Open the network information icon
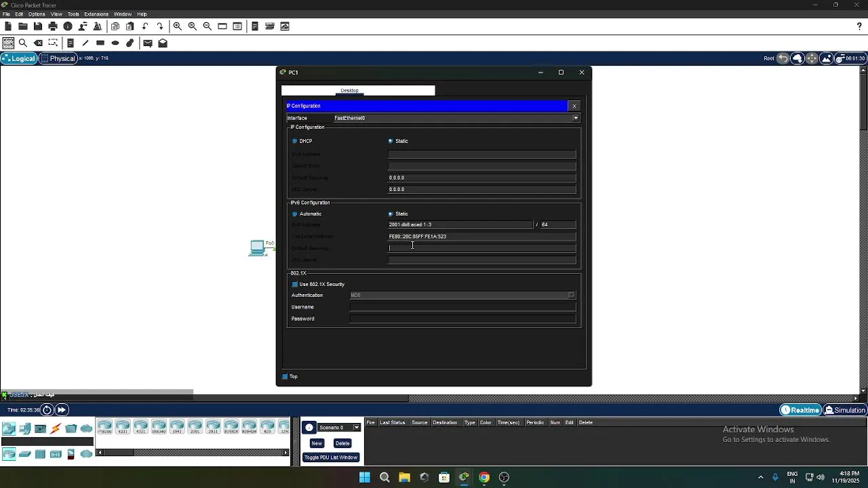Image resolution: width=868 pixels, height=488 pixels. point(68,26)
